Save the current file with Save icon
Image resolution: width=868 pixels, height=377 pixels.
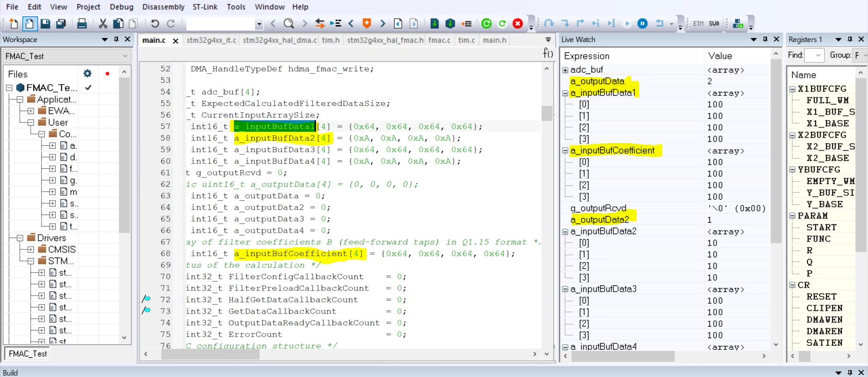click(x=45, y=24)
